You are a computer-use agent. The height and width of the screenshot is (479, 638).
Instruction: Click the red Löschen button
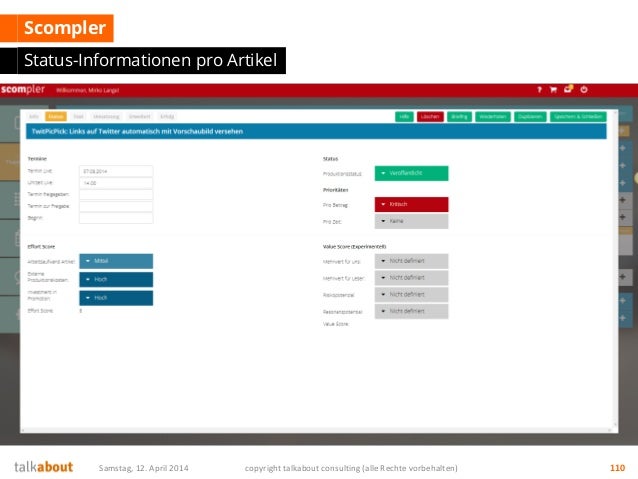[x=430, y=117]
